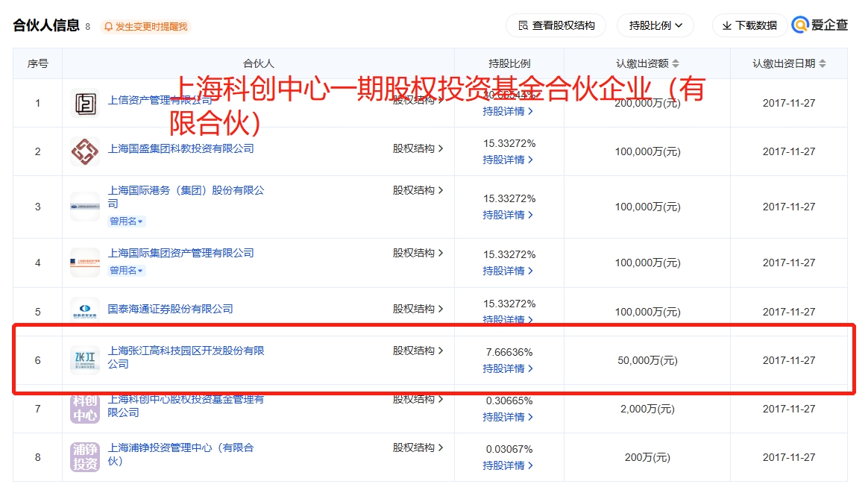Viewport: 868px width, 493px height.
Task: Open 持股详情 for 浦铮投资 0.03067%
Action: 508,465
